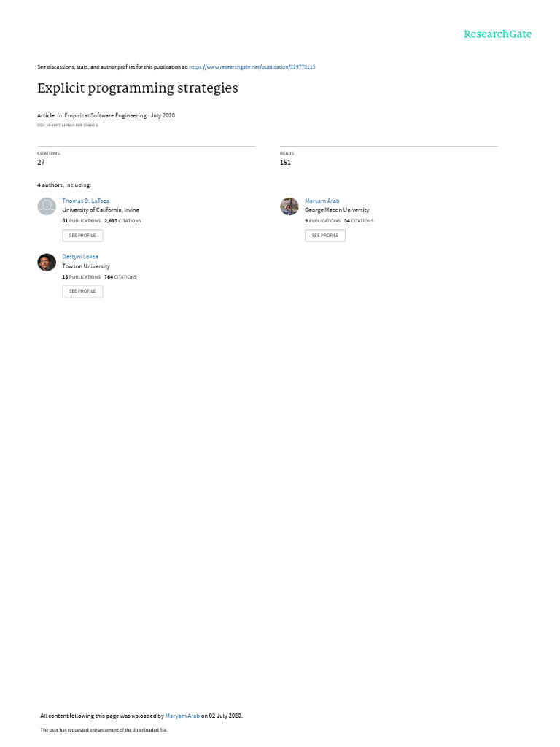Viewport: 560px width, 747px height.
Task: Click 2,615 citations for Thomas LaToza
Action: point(122,220)
